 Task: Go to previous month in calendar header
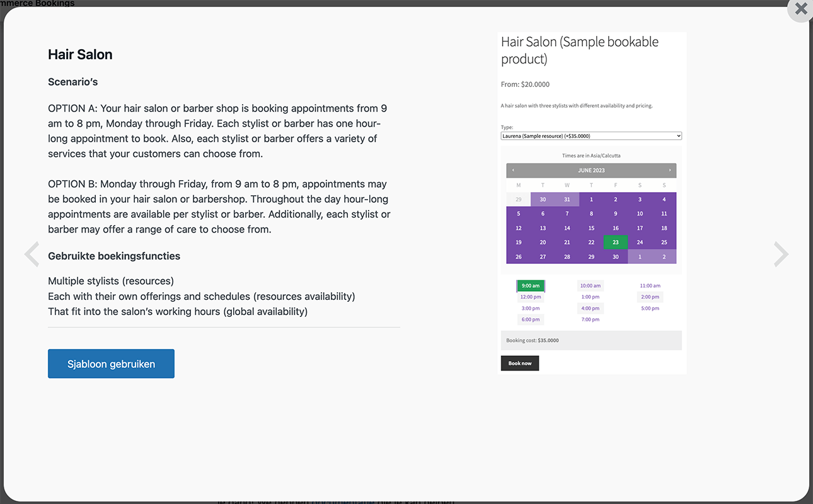pos(513,170)
